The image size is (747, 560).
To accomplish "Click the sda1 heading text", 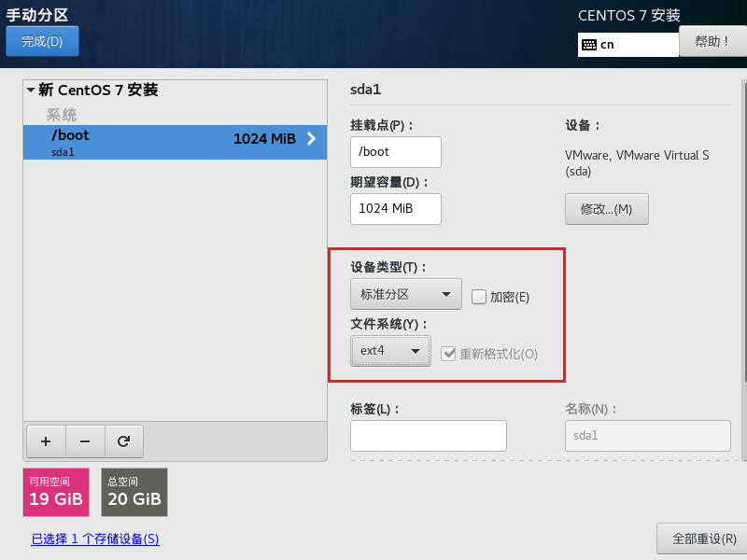I will click(x=365, y=90).
